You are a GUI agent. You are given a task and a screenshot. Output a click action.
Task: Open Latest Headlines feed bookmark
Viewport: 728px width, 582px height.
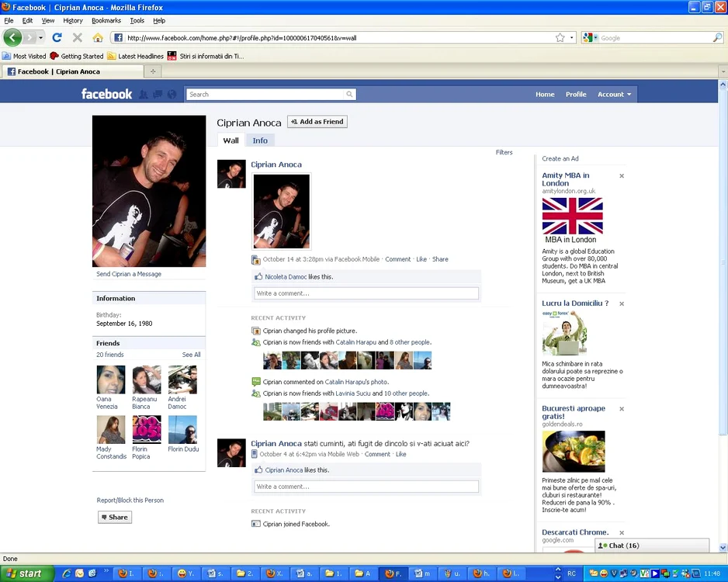click(136, 56)
